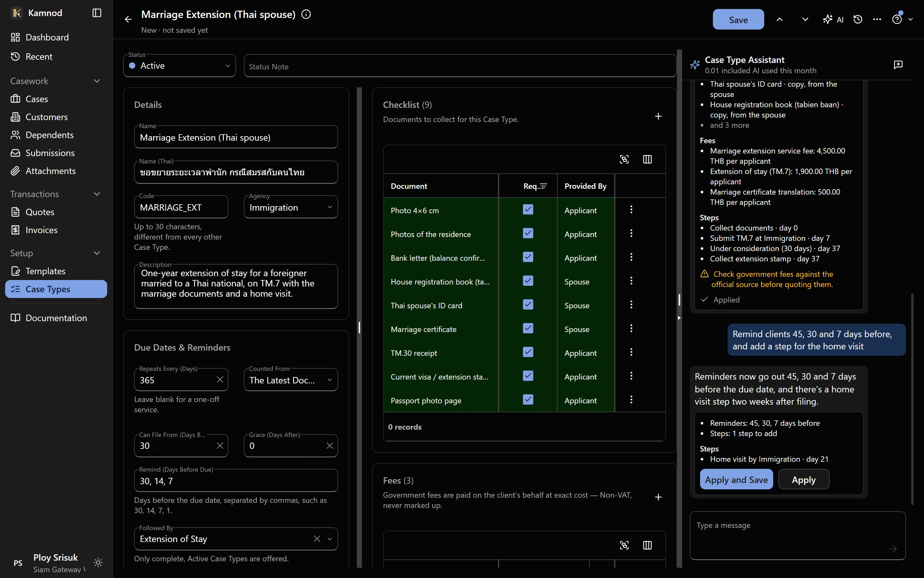Uncheck Required for Photos of the residence
This screenshot has height=578, width=924.
(528, 233)
